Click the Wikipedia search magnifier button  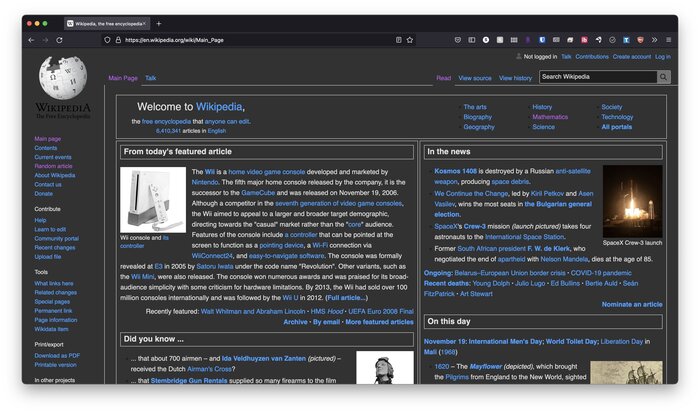[x=663, y=77]
